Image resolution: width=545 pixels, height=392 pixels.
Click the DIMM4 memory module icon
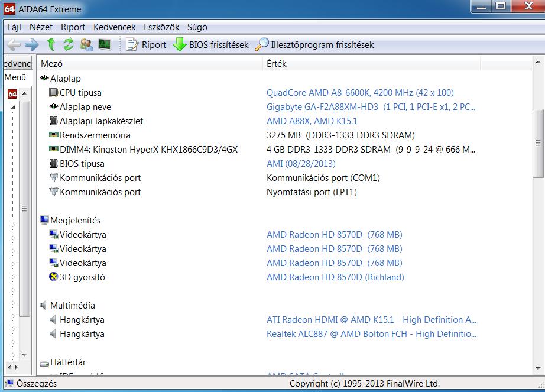point(54,149)
